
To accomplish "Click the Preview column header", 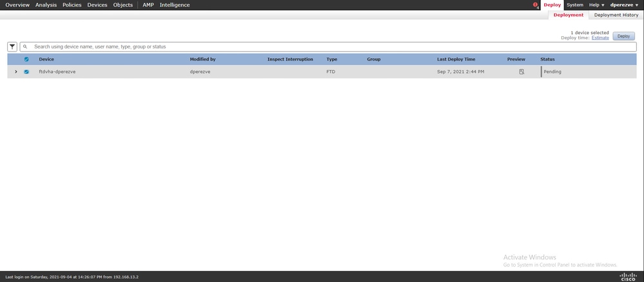I will click(x=516, y=59).
